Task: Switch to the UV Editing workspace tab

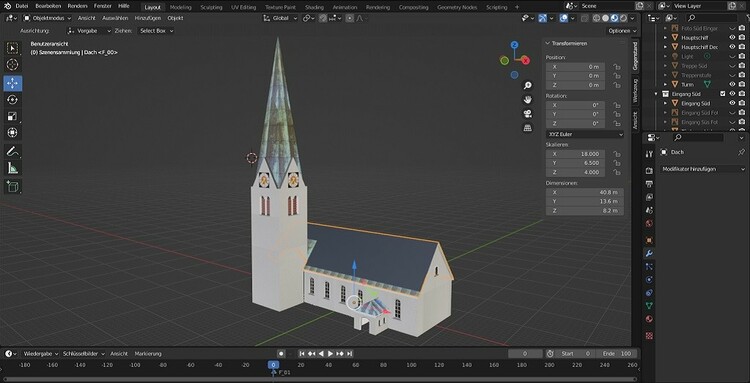Action: pyautogui.click(x=243, y=7)
